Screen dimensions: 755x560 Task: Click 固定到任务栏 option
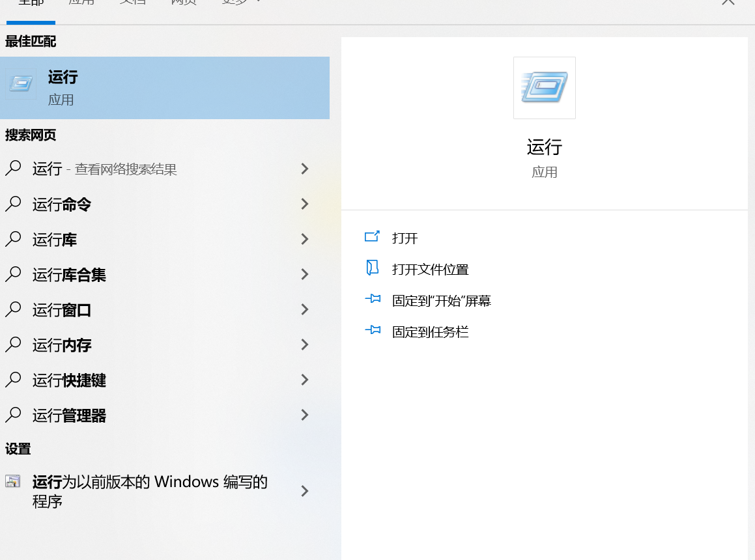click(x=430, y=331)
